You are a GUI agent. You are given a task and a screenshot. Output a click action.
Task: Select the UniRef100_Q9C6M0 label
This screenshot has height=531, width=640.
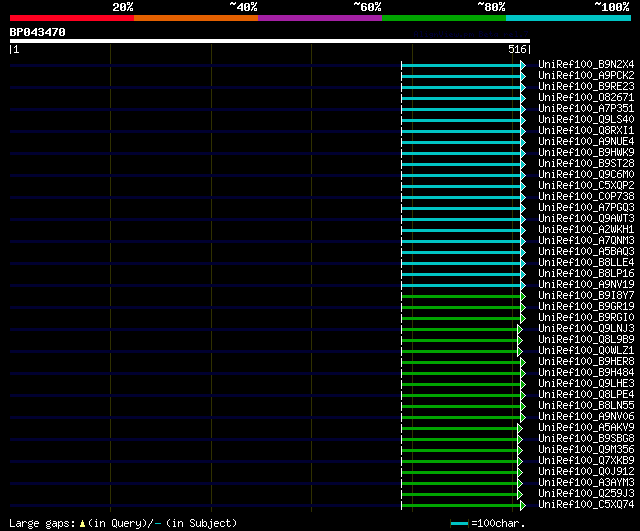tap(586, 175)
